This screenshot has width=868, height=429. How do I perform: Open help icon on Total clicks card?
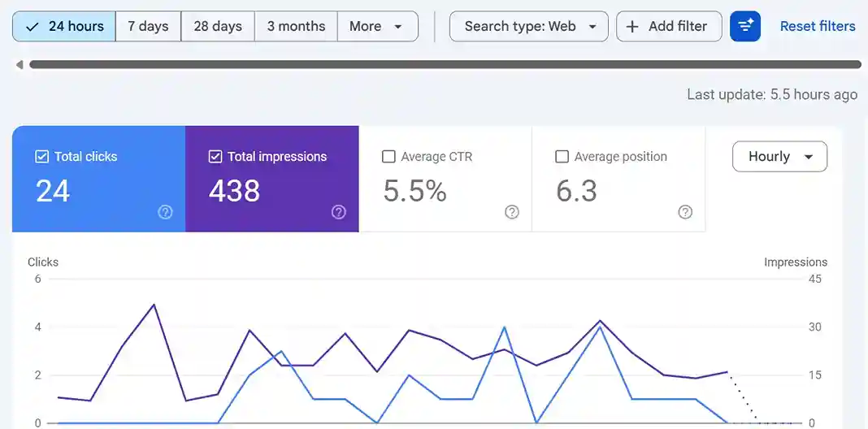(x=165, y=212)
